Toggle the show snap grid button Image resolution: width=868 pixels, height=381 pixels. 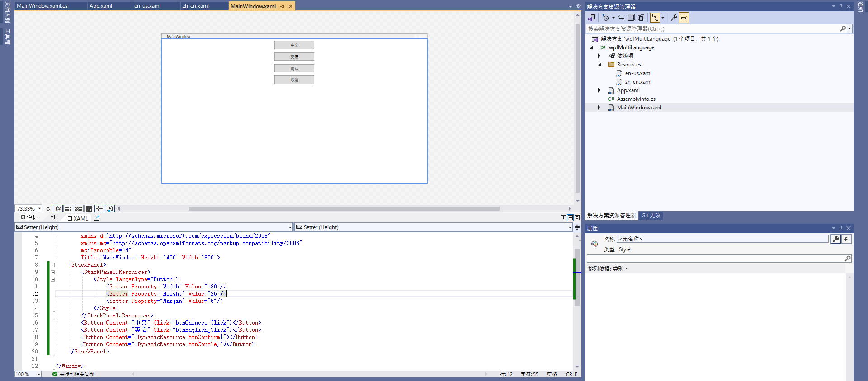tap(68, 209)
